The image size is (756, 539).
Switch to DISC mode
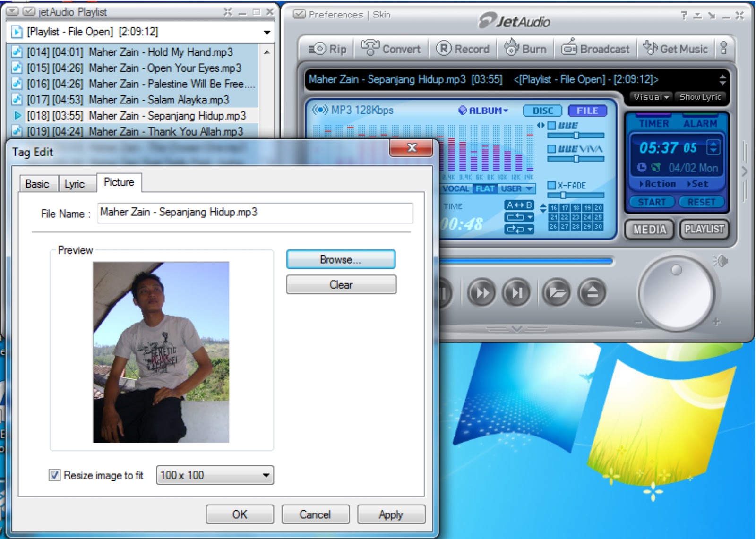click(x=542, y=111)
